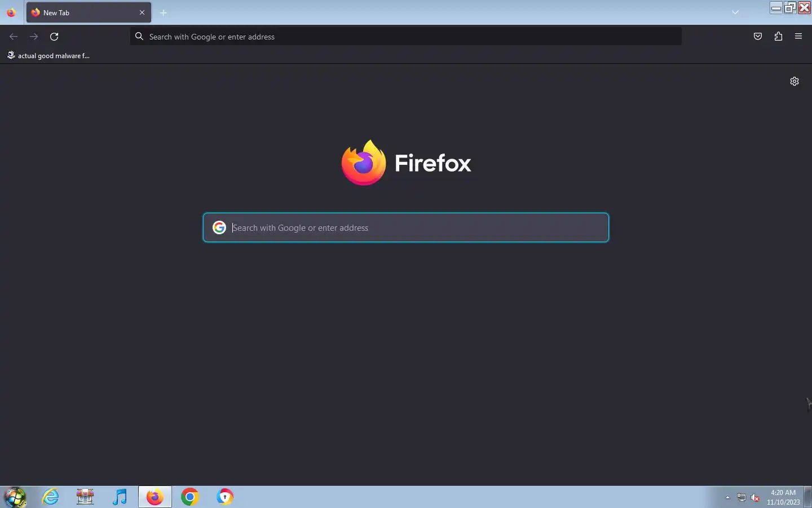812x508 pixels.
Task: Launch Google Chrome from taskbar
Action: pyautogui.click(x=190, y=497)
